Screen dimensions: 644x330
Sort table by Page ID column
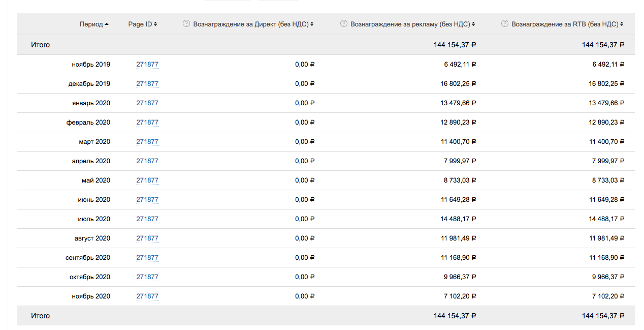[x=142, y=24]
